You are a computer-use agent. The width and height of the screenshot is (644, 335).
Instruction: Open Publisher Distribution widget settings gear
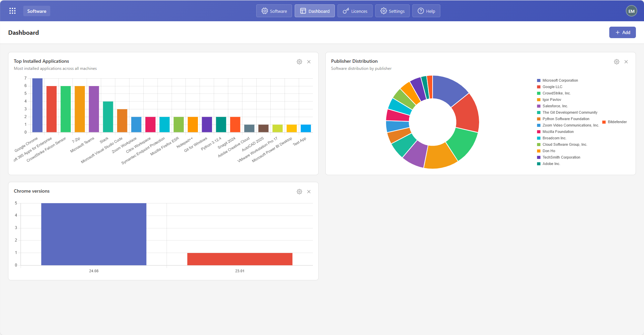[617, 62]
